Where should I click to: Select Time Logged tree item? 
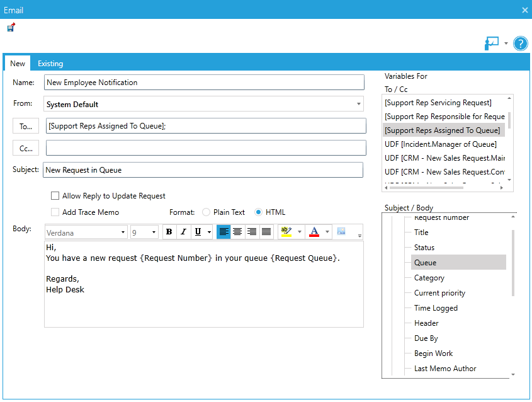pos(436,308)
